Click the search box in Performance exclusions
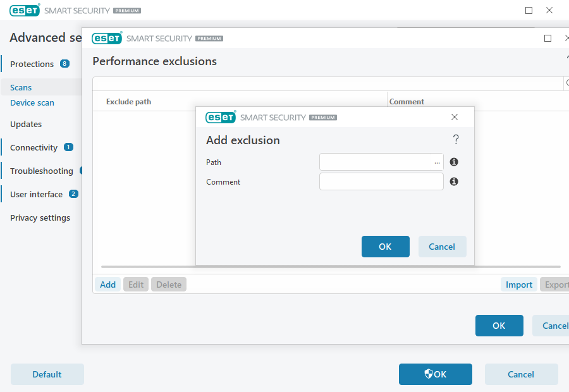 [x=328, y=83]
